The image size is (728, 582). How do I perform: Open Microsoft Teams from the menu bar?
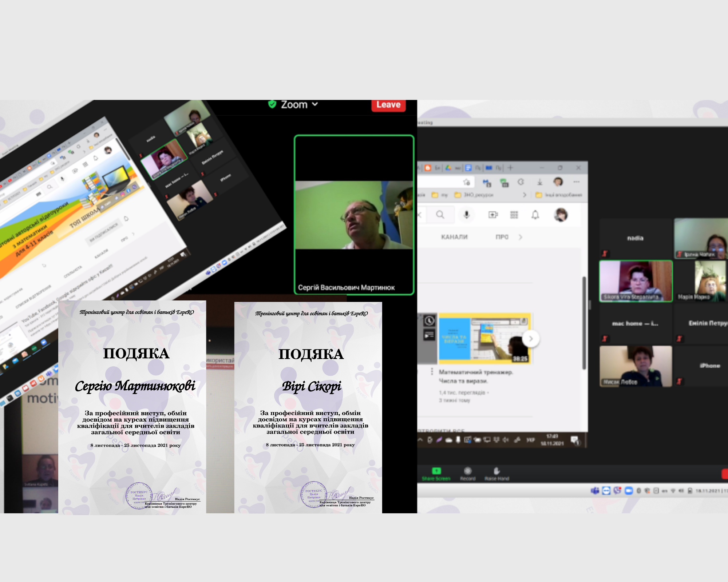pyautogui.click(x=595, y=491)
